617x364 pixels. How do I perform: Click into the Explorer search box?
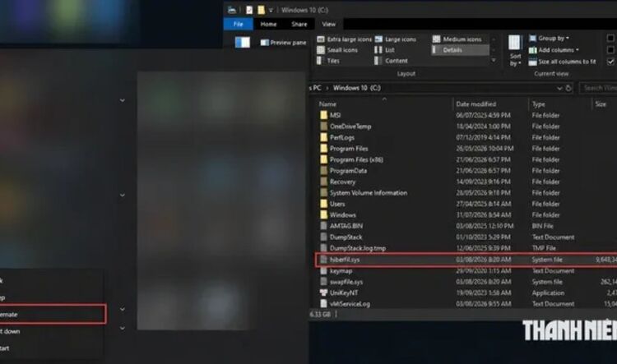click(598, 88)
